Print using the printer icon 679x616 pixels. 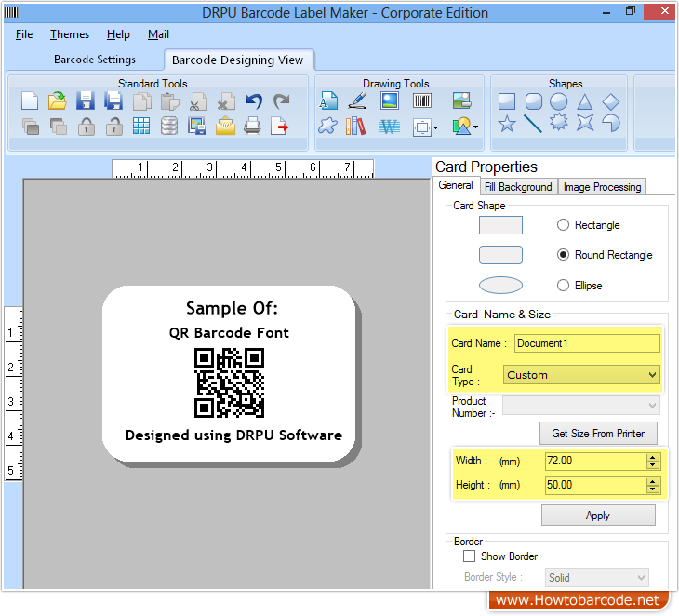pyautogui.click(x=252, y=127)
